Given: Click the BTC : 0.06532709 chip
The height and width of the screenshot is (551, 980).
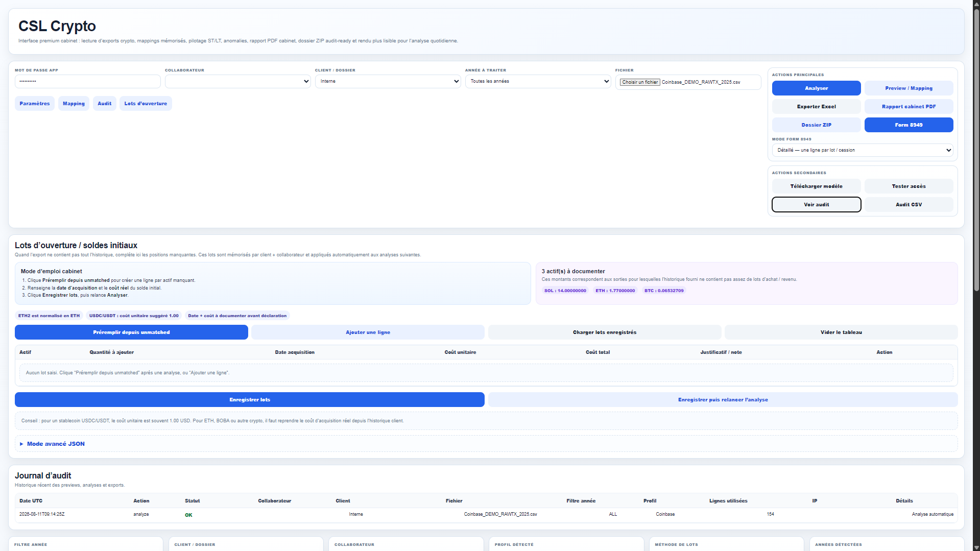Looking at the screenshot, I should point(663,291).
